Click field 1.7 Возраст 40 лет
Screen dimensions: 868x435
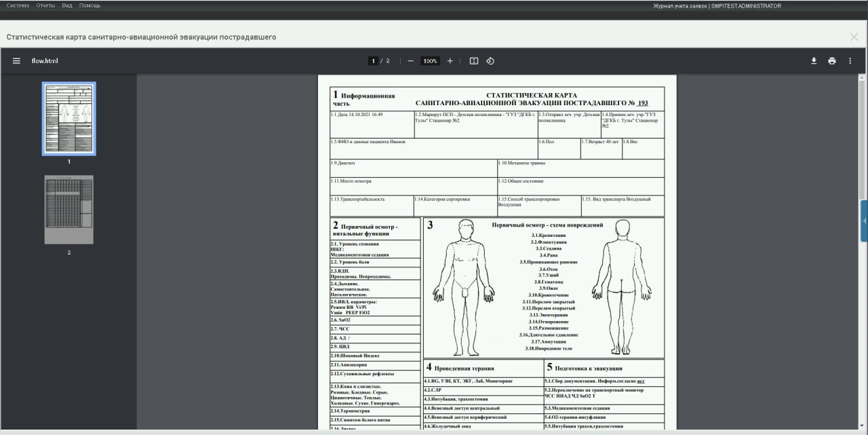(601, 149)
